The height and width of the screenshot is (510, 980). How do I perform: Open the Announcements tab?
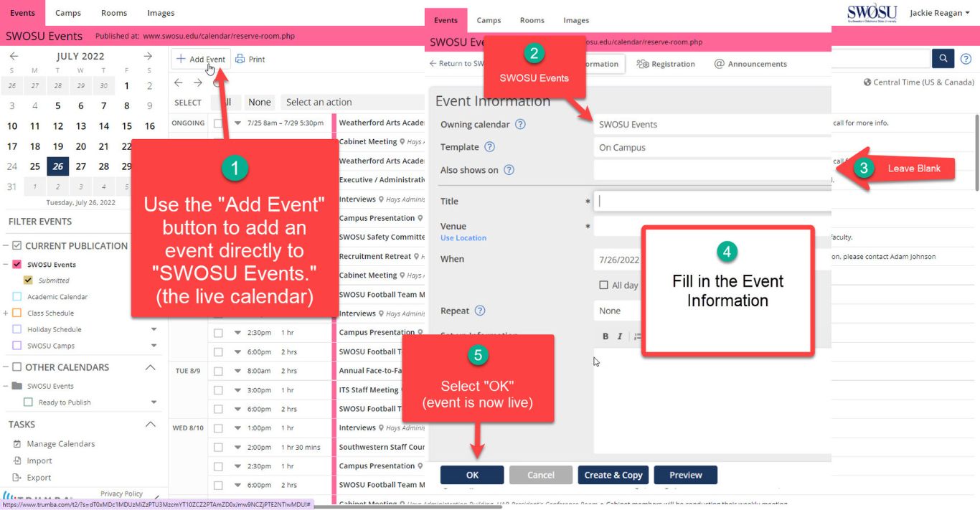pos(750,64)
